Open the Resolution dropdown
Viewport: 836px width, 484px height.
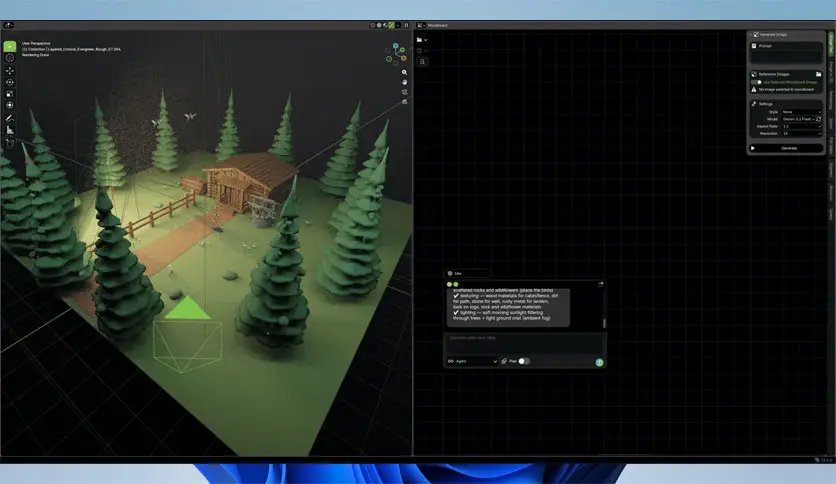(801, 133)
